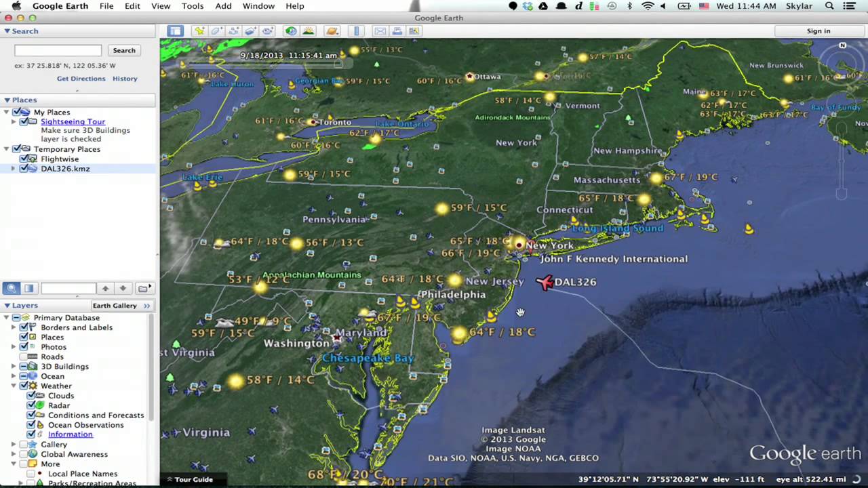
Task: Open the folder menu button in Places panel
Action: pyautogui.click(x=144, y=288)
